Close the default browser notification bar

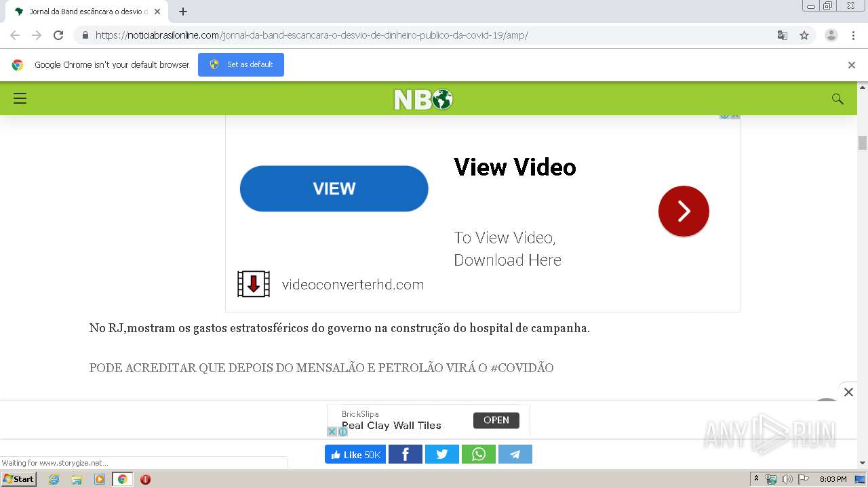852,65
